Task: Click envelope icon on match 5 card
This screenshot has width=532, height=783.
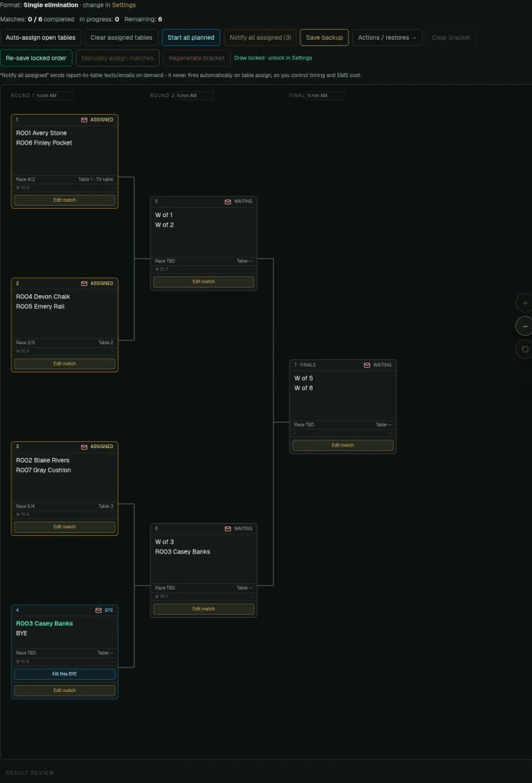Action: [x=228, y=202]
